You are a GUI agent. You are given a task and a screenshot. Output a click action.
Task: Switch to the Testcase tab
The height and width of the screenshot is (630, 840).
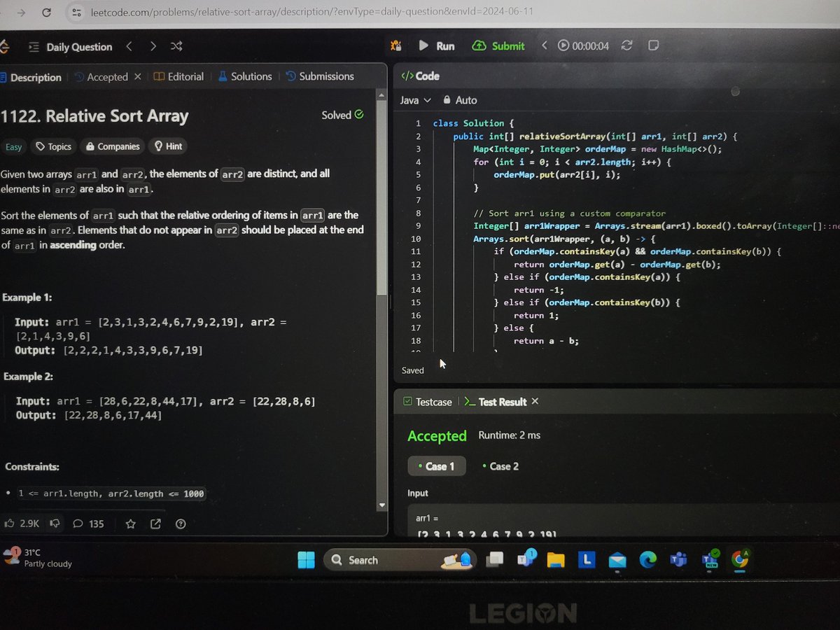coord(428,402)
